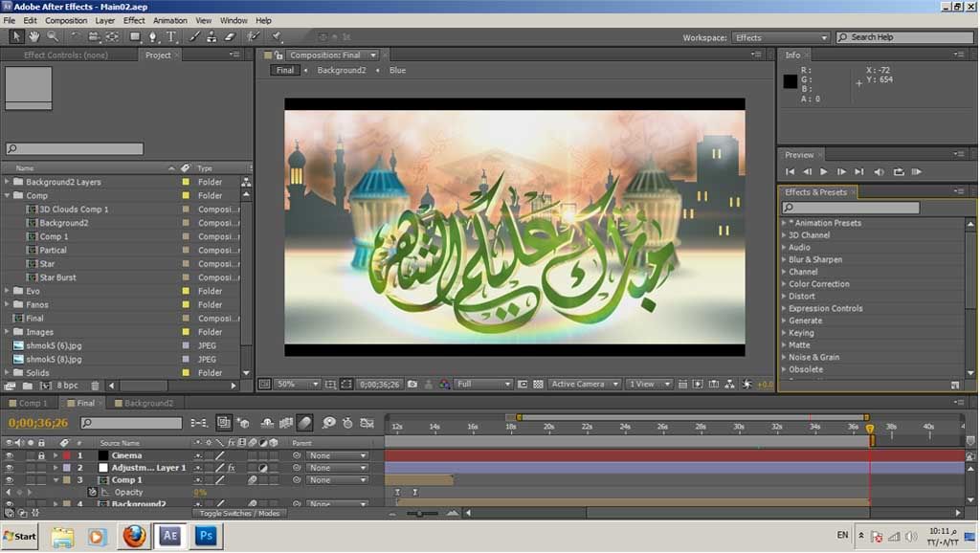Mute audio in the Preview panel

[x=879, y=172]
